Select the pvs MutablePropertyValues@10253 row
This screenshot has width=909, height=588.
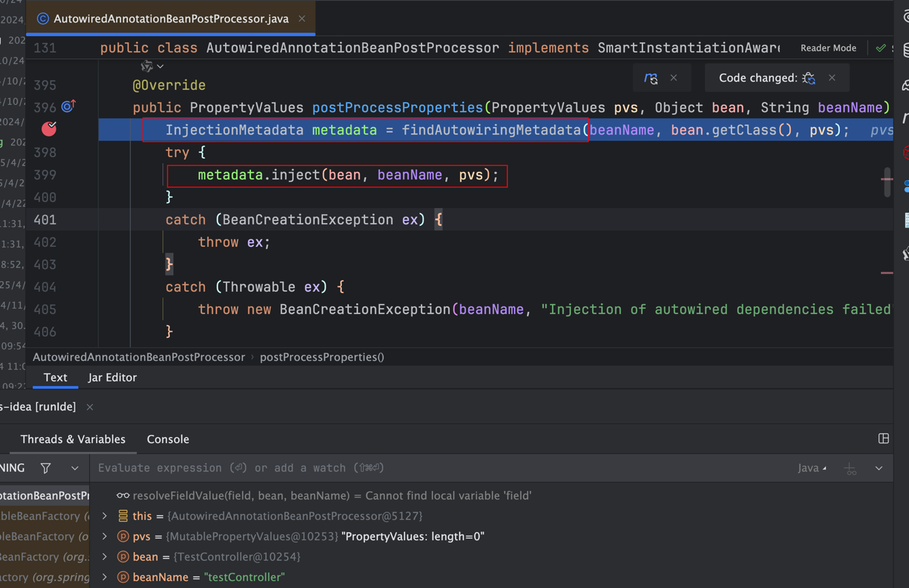493,536
